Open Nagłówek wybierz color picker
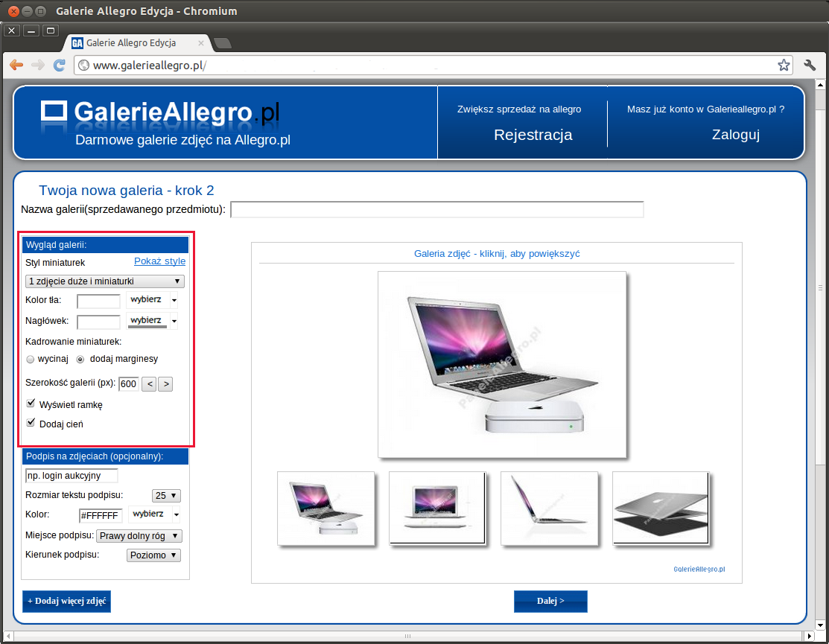Image resolution: width=829 pixels, height=644 pixels. tap(152, 321)
